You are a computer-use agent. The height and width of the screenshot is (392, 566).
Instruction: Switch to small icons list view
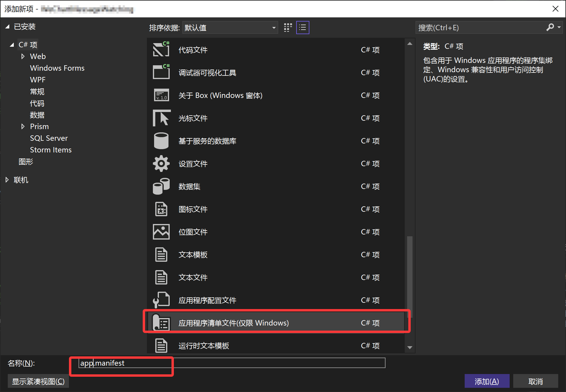point(302,28)
